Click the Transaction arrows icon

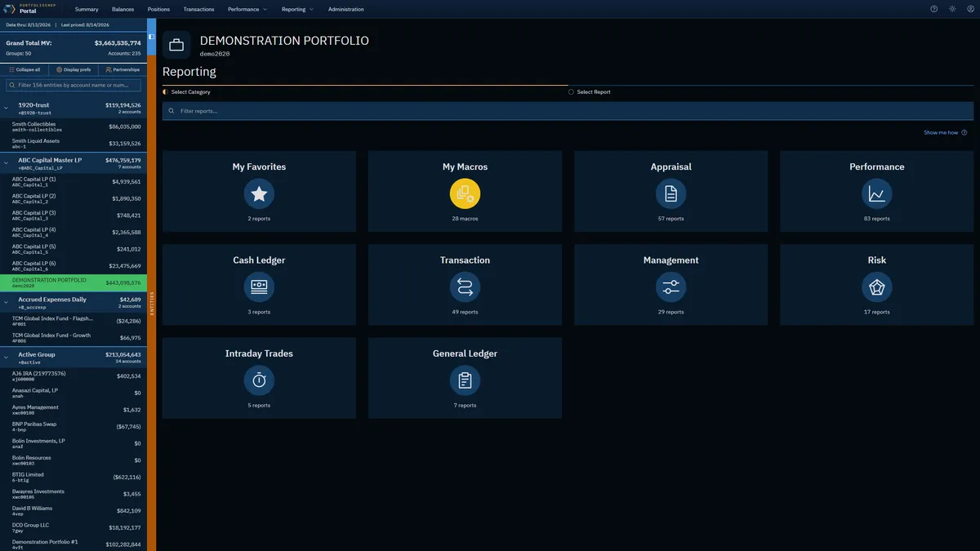pos(465,287)
